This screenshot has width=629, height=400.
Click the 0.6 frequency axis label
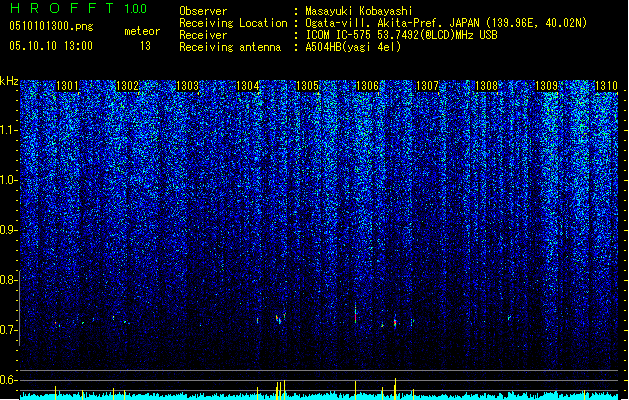pyautogui.click(x=8, y=380)
